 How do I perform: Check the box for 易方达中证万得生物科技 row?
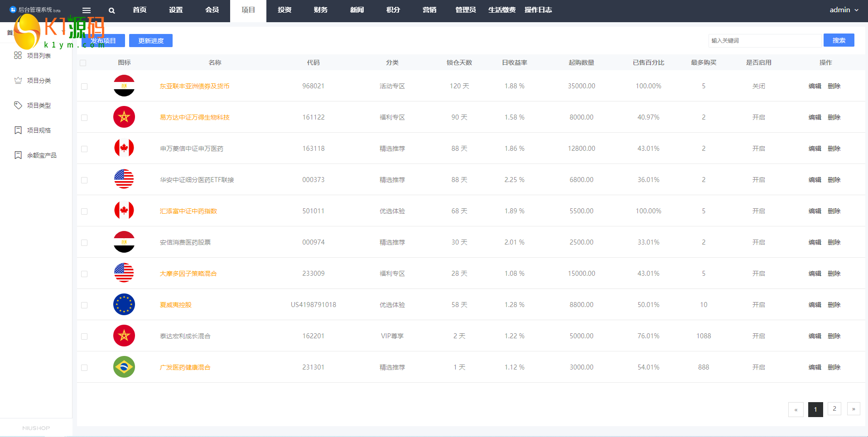click(84, 118)
